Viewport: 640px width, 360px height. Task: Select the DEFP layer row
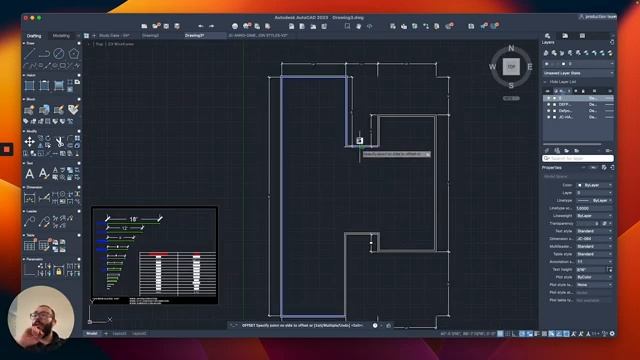(578, 104)
